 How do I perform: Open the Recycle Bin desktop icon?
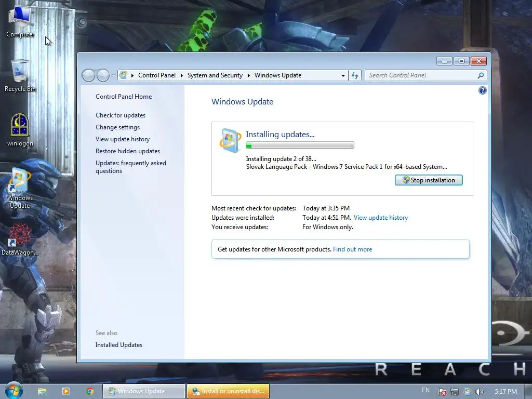pyautogui.click(x=20, y=76)
